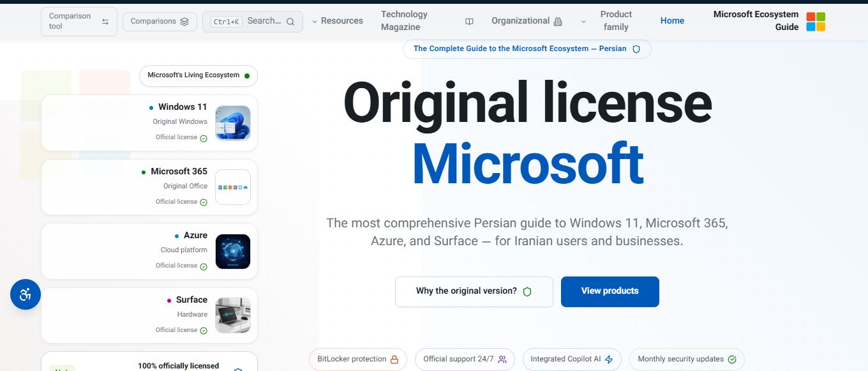Click Azure Official license checkmark icon
The width and height of the screenshot is (868, 371).
pos(204,266)
